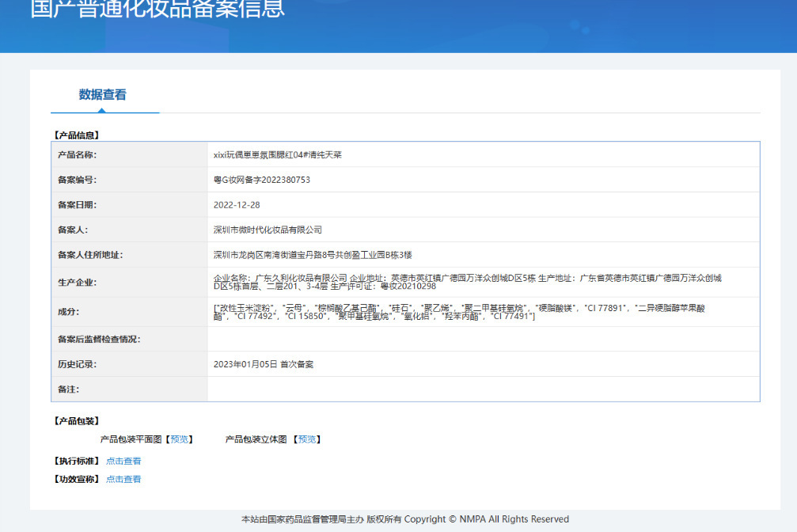Click the 产品包装平面图 label
The image size is (797, 532).
(131, 439)
